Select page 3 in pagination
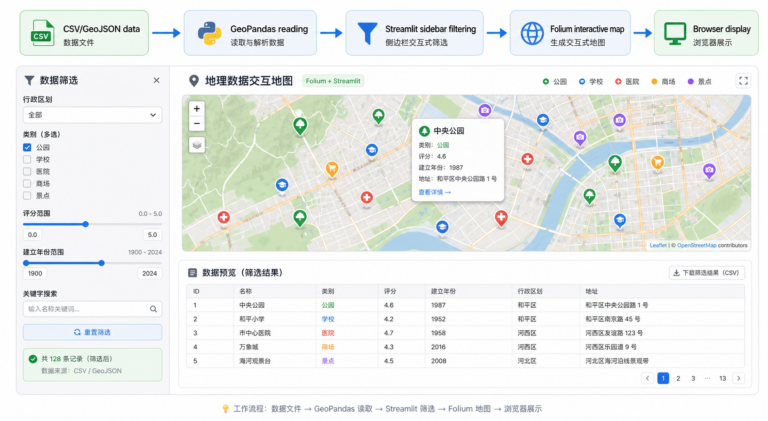This screenshot has width=768, height=421. click(x=693, y=378)
